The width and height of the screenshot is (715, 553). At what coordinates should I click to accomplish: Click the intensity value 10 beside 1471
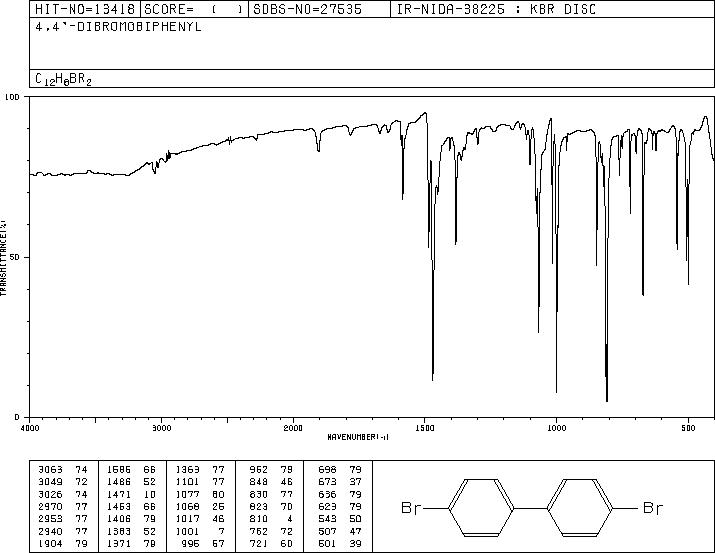click(150, 494)
